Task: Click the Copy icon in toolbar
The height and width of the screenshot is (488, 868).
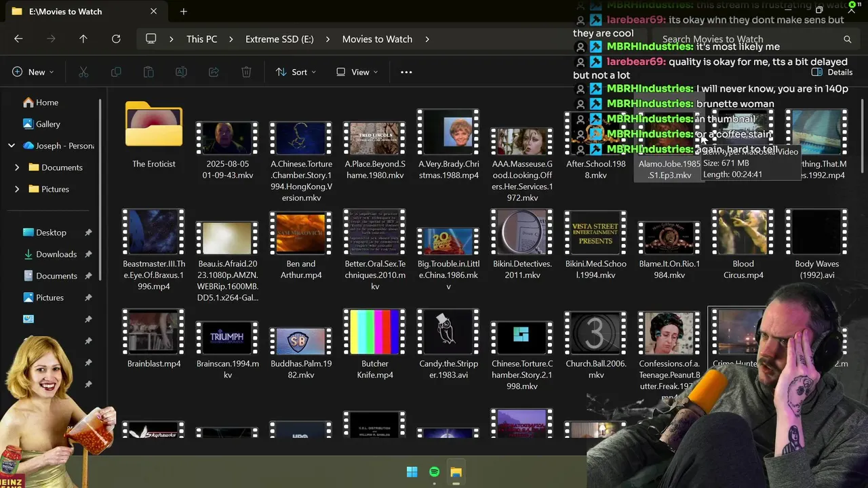Action: tap(116, 72)
